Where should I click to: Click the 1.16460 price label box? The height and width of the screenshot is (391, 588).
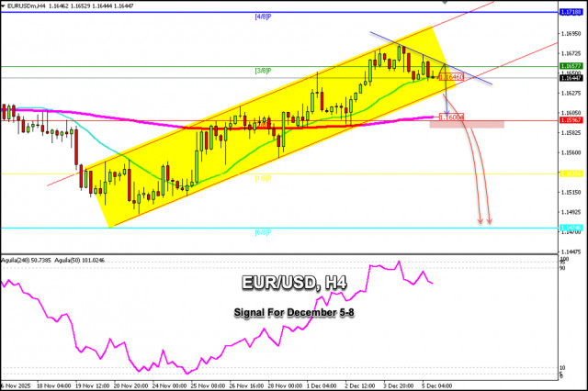[451, 77]
